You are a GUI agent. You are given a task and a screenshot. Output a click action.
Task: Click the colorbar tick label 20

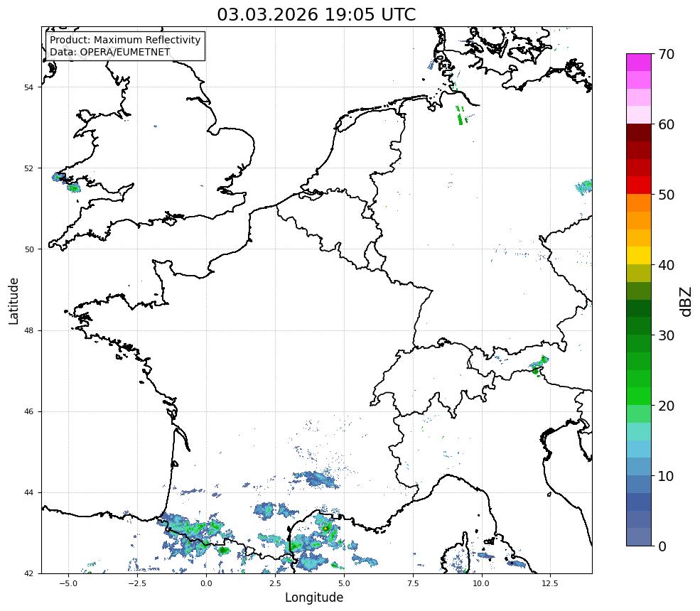(x=666, y=406)
